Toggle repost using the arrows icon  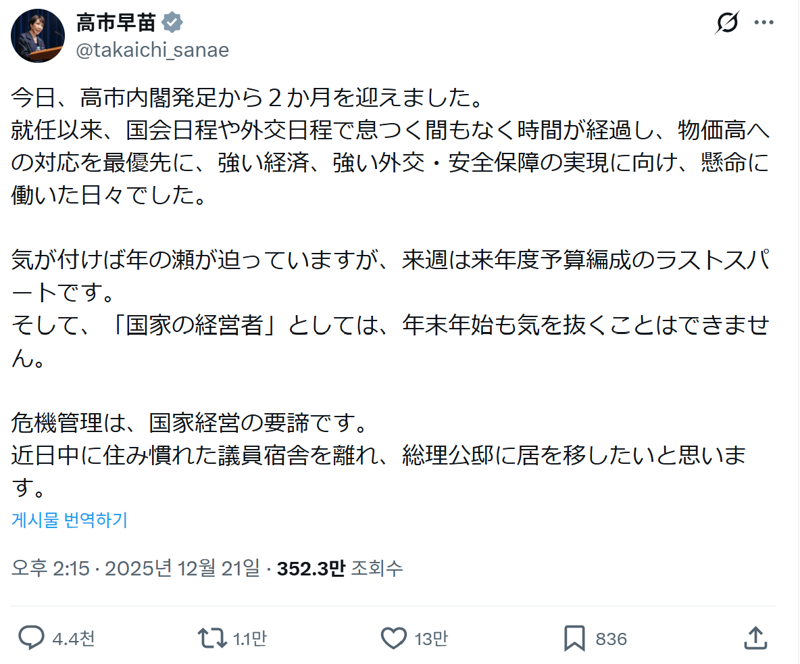point(210,638)
